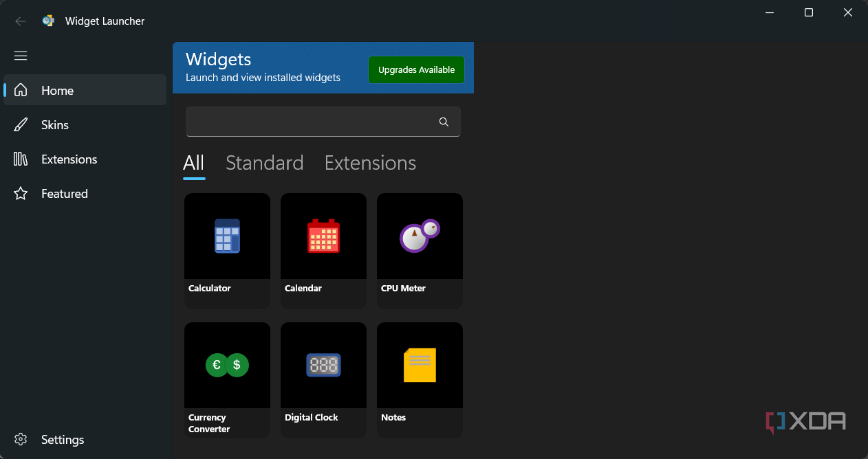
Task: Click the Calculator label text
Action: coord(210,288)
